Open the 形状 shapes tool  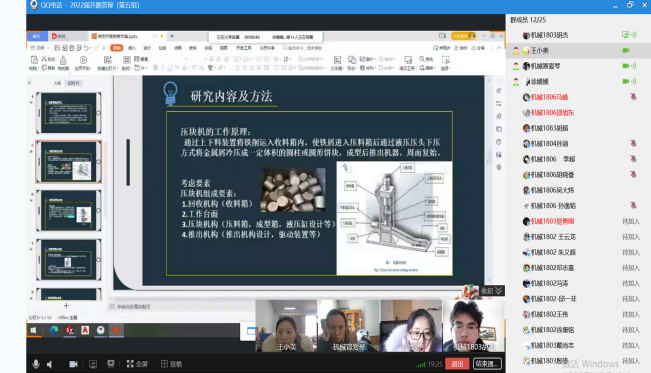coord(352,63)
